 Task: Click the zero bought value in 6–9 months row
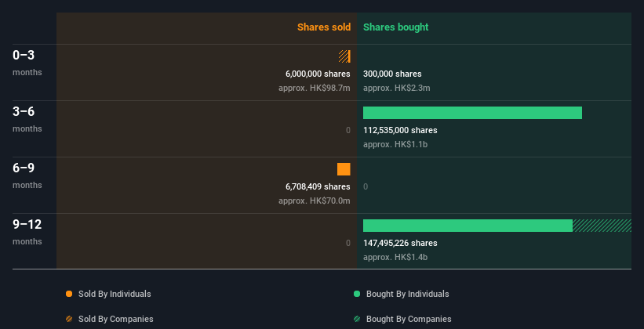point(366,186)
